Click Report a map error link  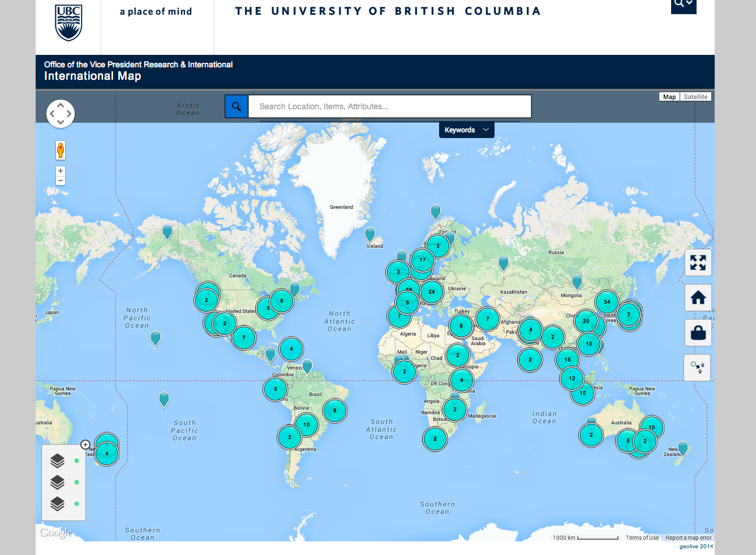point(689,538)
